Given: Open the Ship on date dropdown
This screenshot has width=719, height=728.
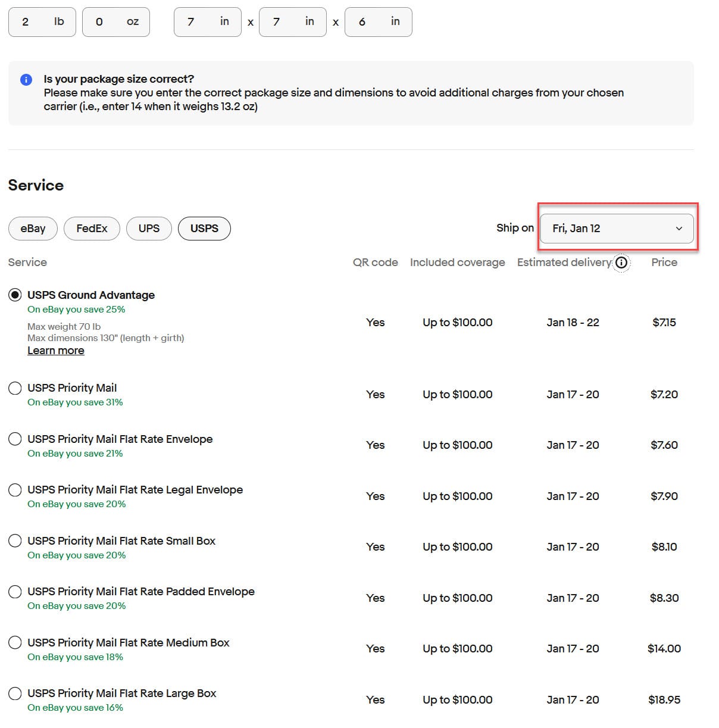Looking at the screenshot, I should (617, 229).
